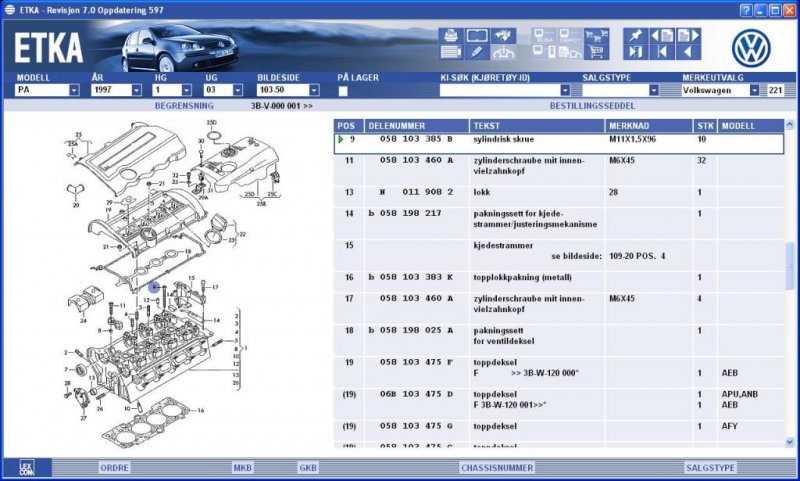The height and width of the screenshot is (481, 800).
Task: Click the ORDRE bottom bar item
Action: point(114,467)
